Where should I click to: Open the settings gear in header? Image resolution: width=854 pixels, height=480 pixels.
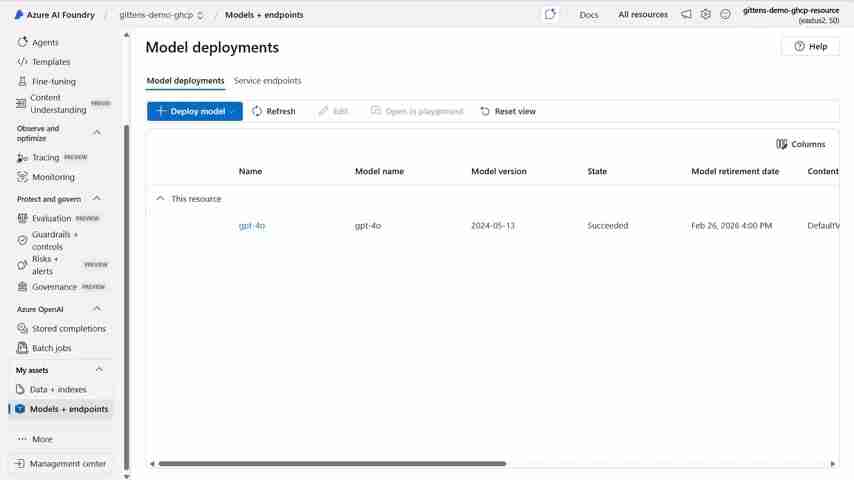click(706, 15)
